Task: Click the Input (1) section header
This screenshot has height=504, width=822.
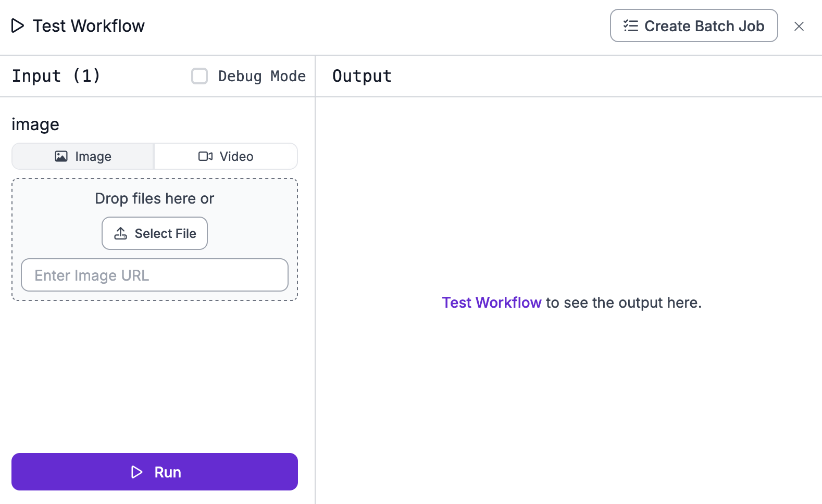Action: [x=56, y=76]
